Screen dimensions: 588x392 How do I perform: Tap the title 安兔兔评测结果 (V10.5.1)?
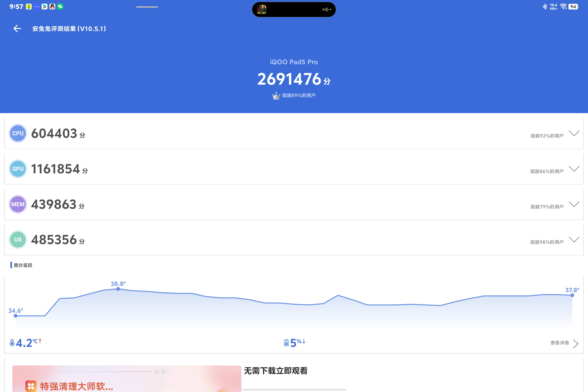tap(69, 29)
